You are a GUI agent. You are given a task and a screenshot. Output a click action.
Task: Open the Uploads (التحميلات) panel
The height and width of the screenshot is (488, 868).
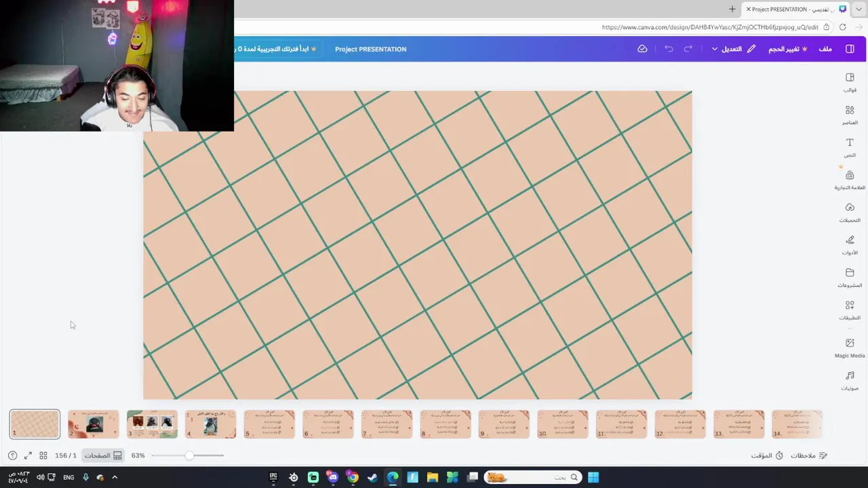click(850, 213)
